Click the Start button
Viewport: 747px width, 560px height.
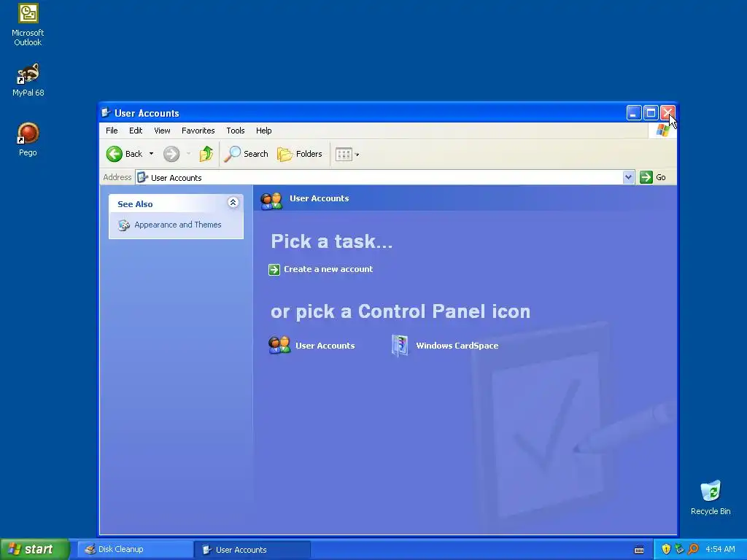[x=34, y=549]
